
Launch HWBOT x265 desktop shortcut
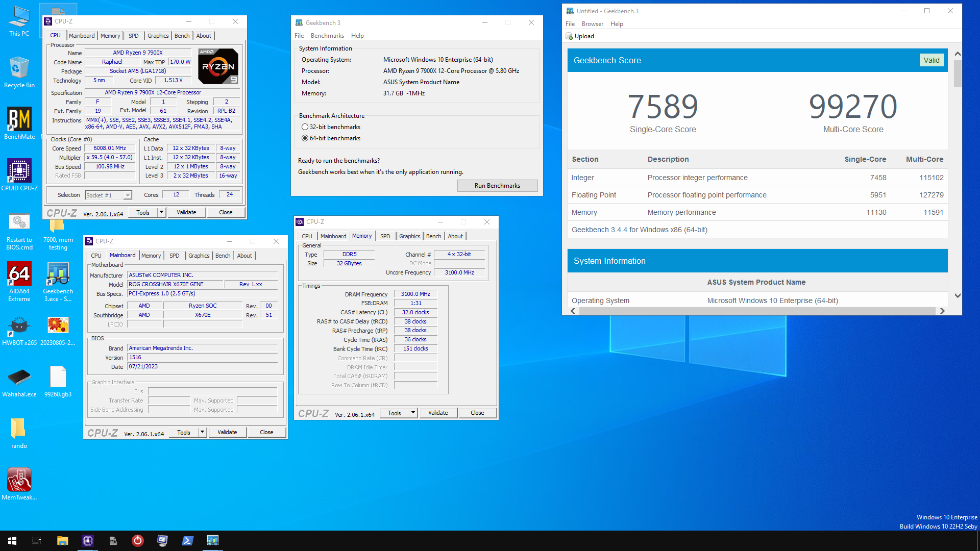point(19,331)
